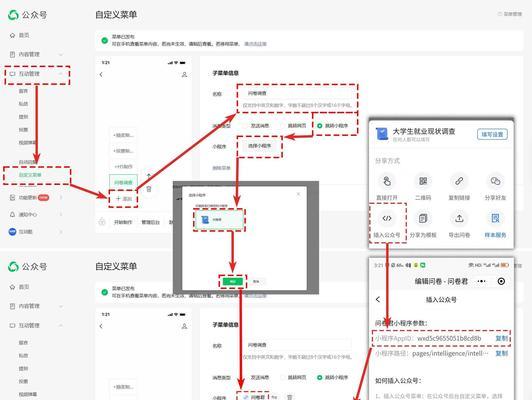The height and width of the screenshot is (400, 532).
Task: Click the 大学生就业现状调查 title
Action: point(424,131)
